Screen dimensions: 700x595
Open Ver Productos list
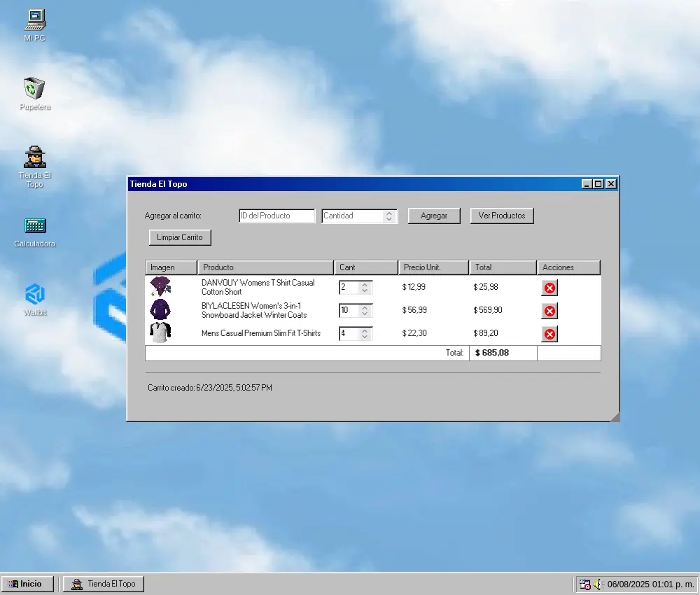click(502, 216)
